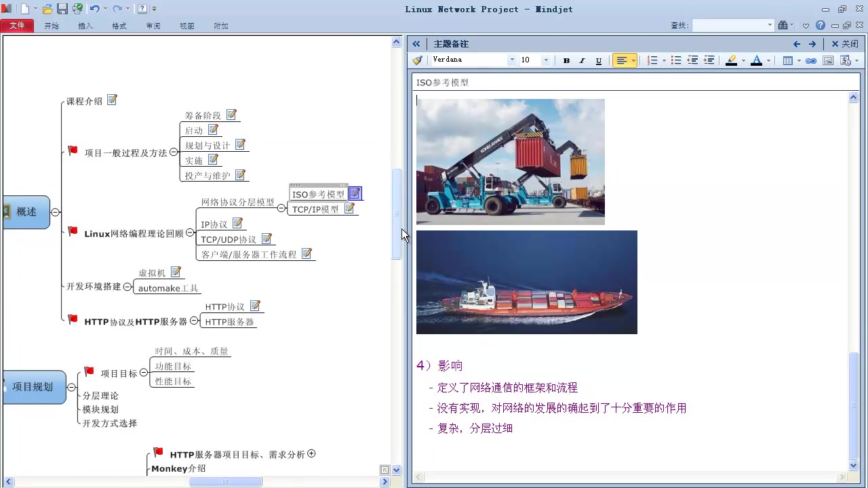Open the note icon beside ISO参考模型

tap(355, 194)
